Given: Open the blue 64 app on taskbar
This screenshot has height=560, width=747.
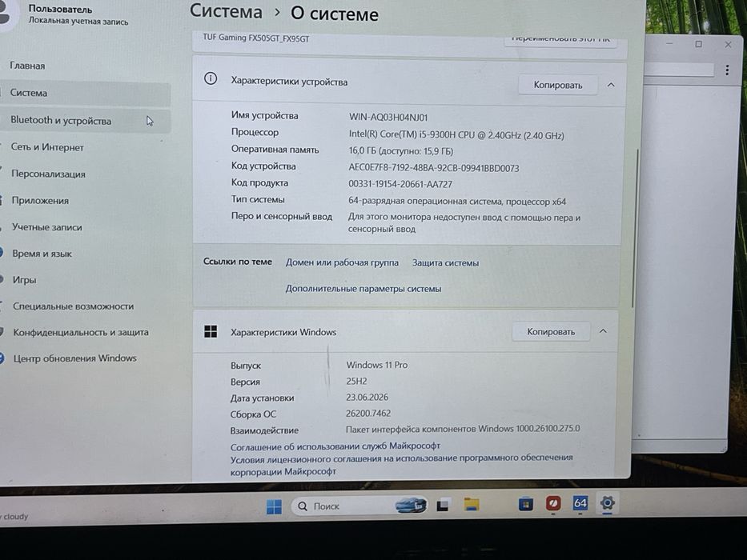Looking at the screenshot, I should click(x=580, y=503).
